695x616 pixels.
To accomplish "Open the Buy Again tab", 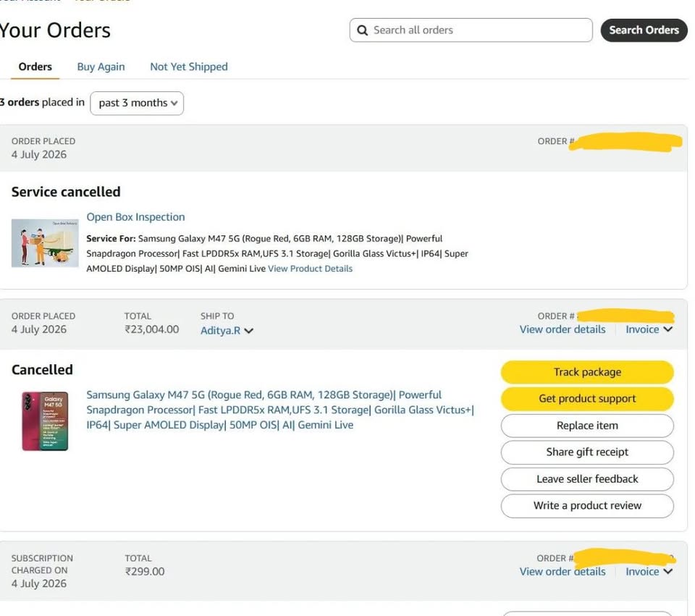I will pos(101,67).
